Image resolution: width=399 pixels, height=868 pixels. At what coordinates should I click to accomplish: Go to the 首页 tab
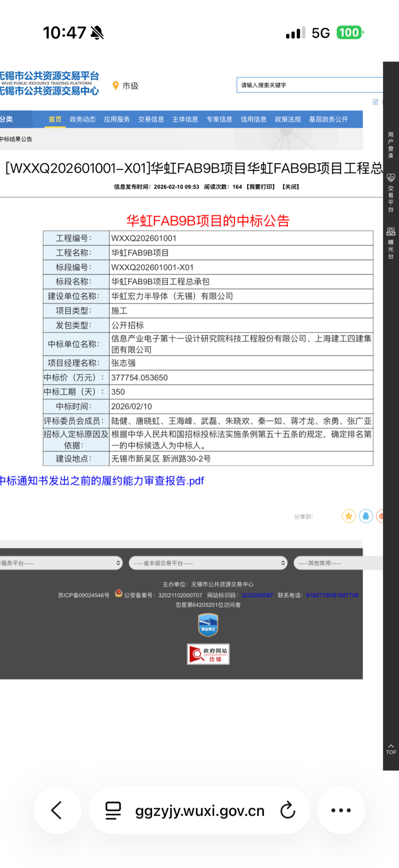pos(55,120)
